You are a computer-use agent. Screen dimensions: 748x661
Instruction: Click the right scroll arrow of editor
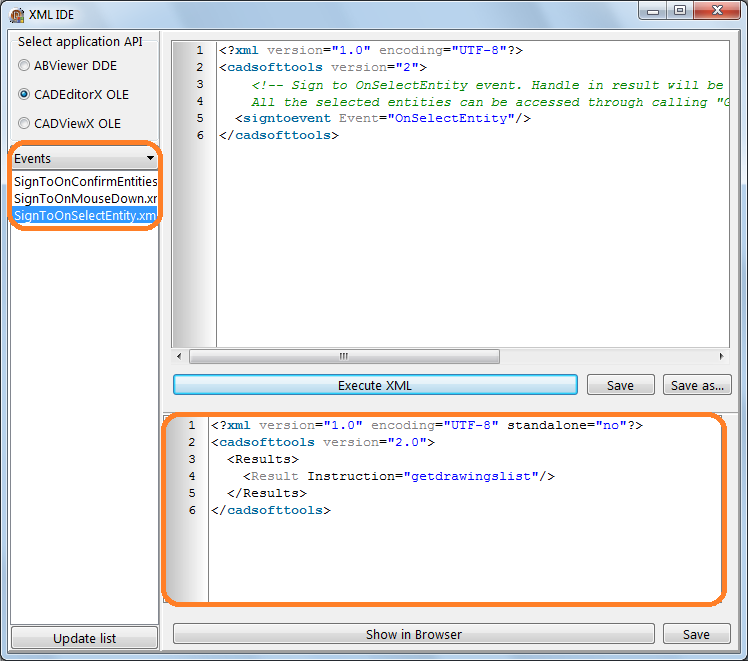point(721,356)
